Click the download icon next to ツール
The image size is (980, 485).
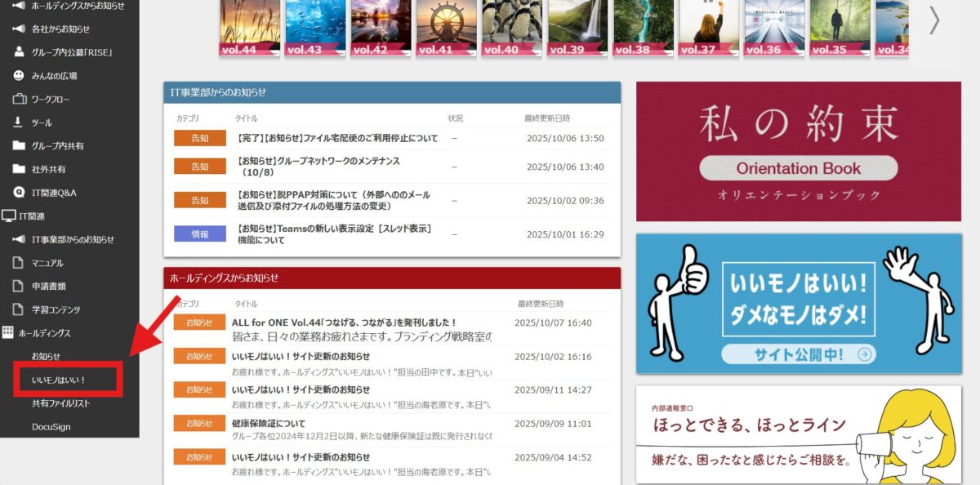[x=18, y=122]
